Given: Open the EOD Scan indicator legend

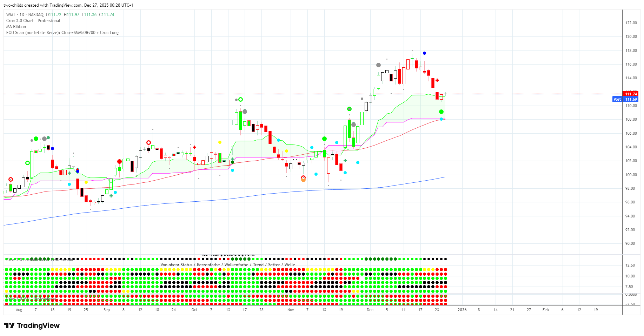Looking at the screenshot, I should tap(62, 33).
